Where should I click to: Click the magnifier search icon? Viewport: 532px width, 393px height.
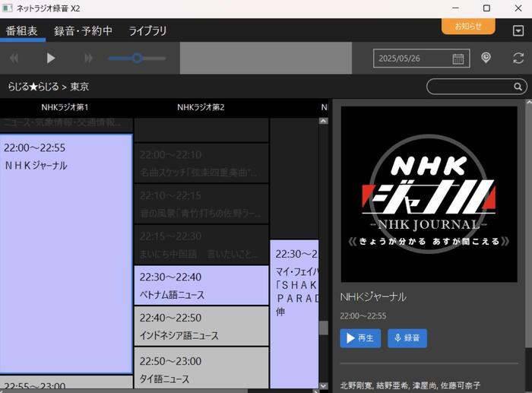click(x=518, y=87)
